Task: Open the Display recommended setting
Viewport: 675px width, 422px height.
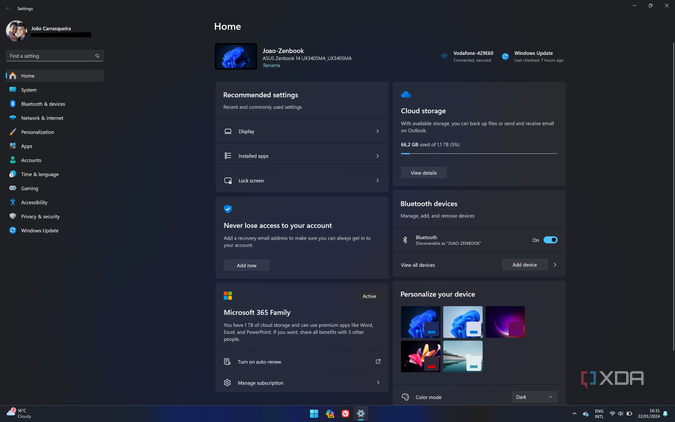Action: [x=302, y=131]
